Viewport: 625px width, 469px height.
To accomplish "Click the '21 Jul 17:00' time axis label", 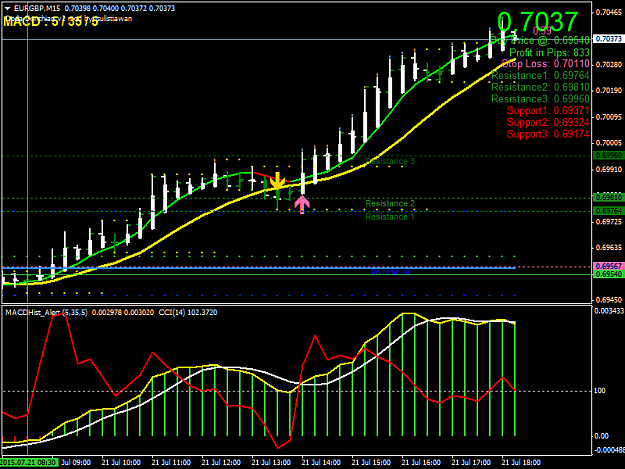I will (471, 462).
